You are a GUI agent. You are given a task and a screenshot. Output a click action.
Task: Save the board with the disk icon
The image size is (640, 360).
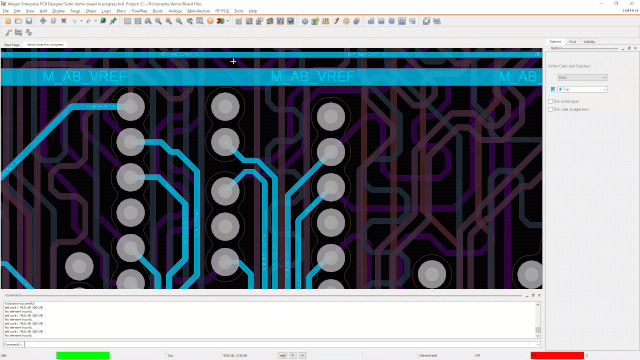click(x=29, y=21)
